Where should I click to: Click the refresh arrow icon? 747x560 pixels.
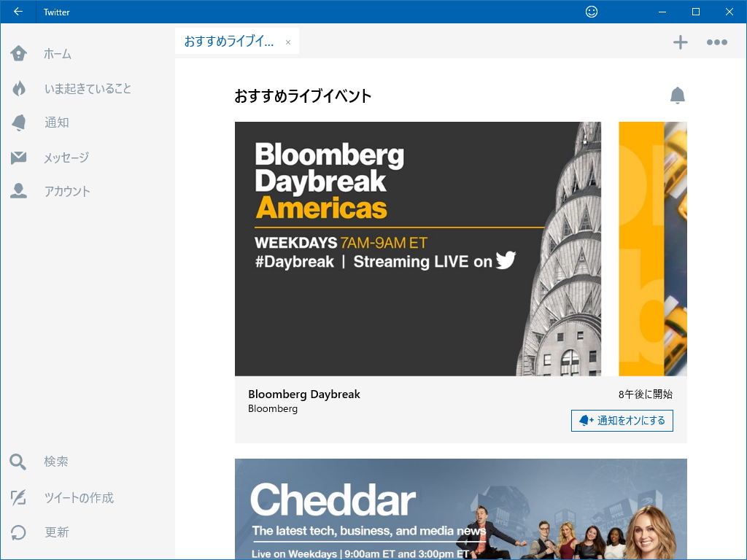[18, 532]
